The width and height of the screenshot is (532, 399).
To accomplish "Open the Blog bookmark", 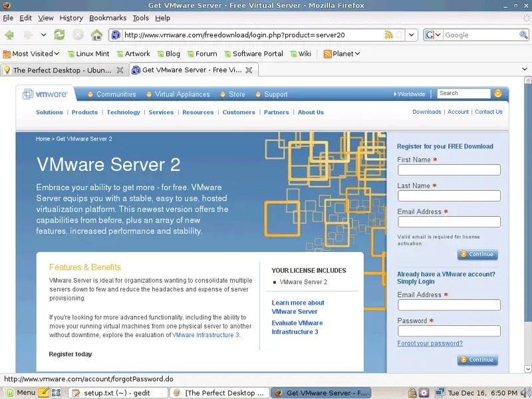I will coord(169,54).
